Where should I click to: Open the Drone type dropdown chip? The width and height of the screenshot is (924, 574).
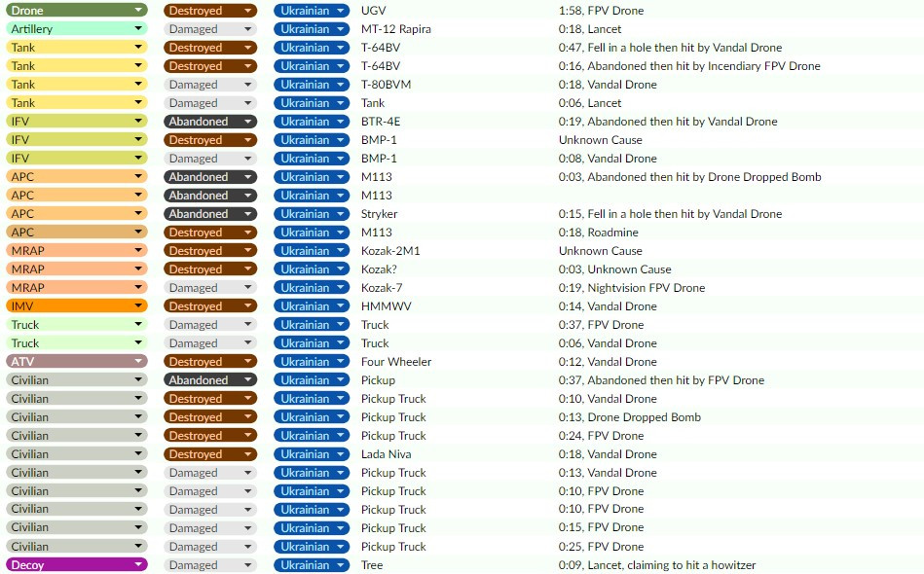[77, 10]
